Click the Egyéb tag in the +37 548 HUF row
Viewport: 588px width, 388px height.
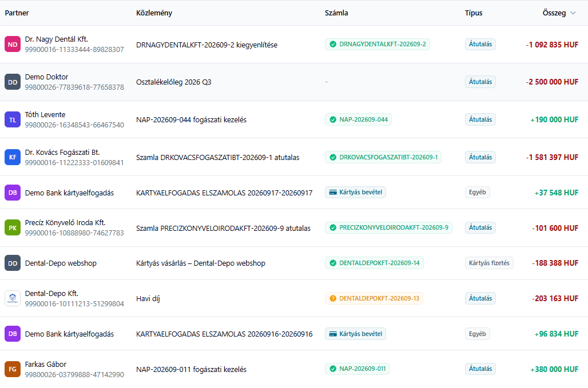coord(478,192)
